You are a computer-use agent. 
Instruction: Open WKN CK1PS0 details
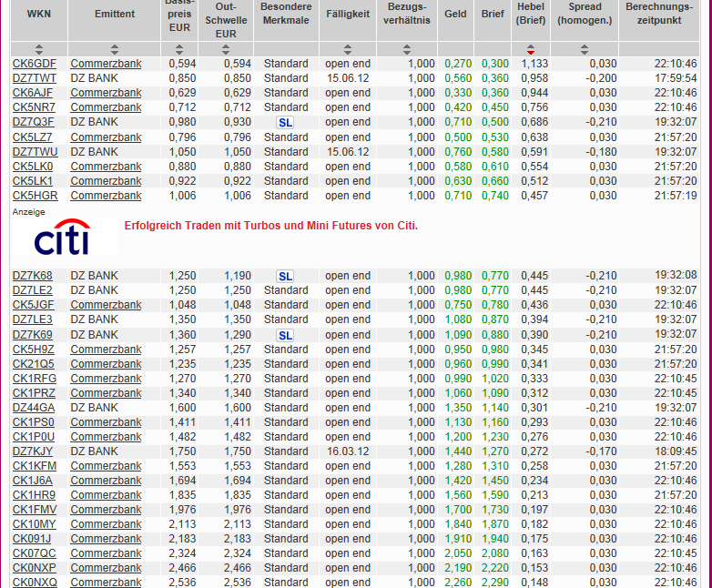click(33, 422)
